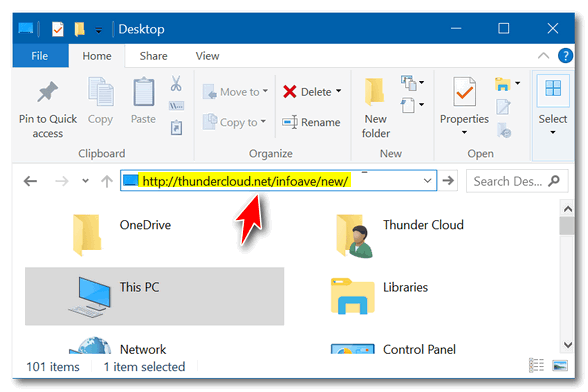Click the New folder quick access toolbar icon
The width and height of the screenshot is (588, 392).
(79, 29)
